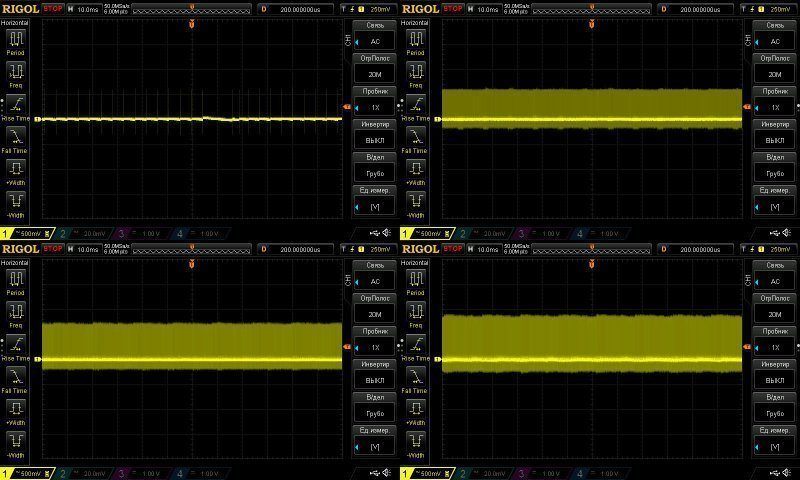800x480 pixels.
Task: Open Пробник 1X ratio selector in bottom-left capture
Action: coord(374,342)
